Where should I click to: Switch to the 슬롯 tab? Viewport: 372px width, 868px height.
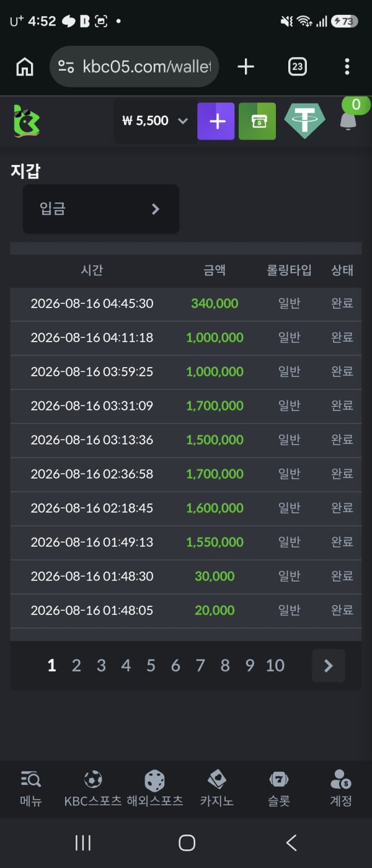point(279,787)
